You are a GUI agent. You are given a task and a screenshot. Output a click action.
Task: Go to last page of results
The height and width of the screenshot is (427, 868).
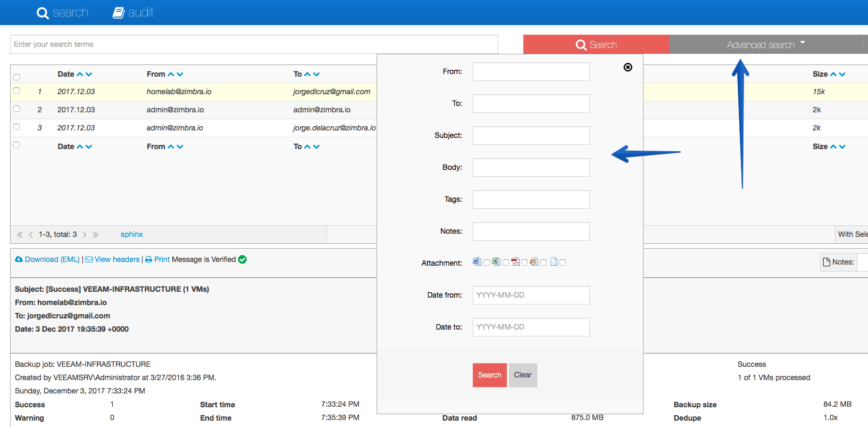point(96,235)
